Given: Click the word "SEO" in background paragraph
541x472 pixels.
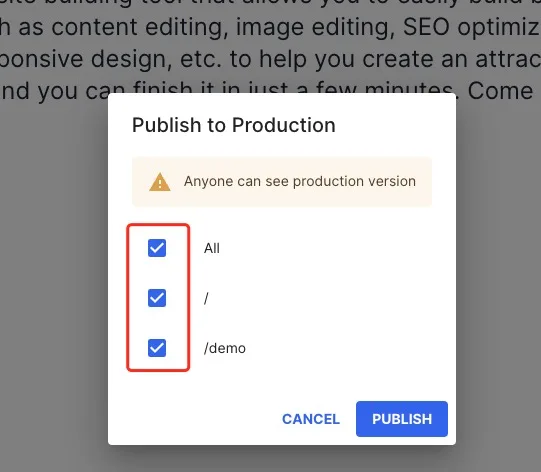Looking at the screenshot, I should pyautogui.click(x=426, y=27).
